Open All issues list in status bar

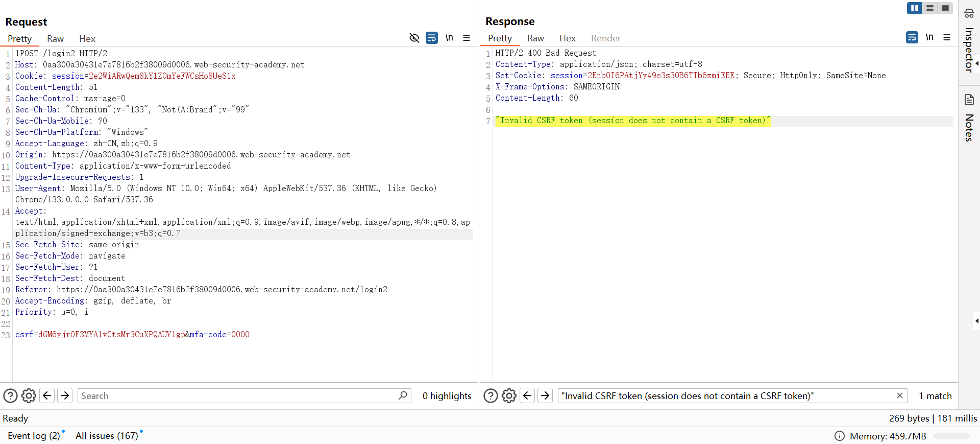pos(107,436)
